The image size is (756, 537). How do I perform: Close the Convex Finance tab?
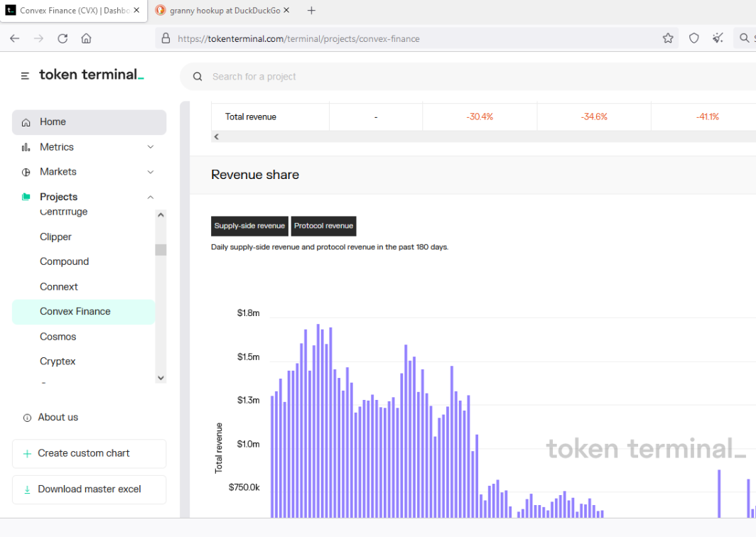coord(136,10)
